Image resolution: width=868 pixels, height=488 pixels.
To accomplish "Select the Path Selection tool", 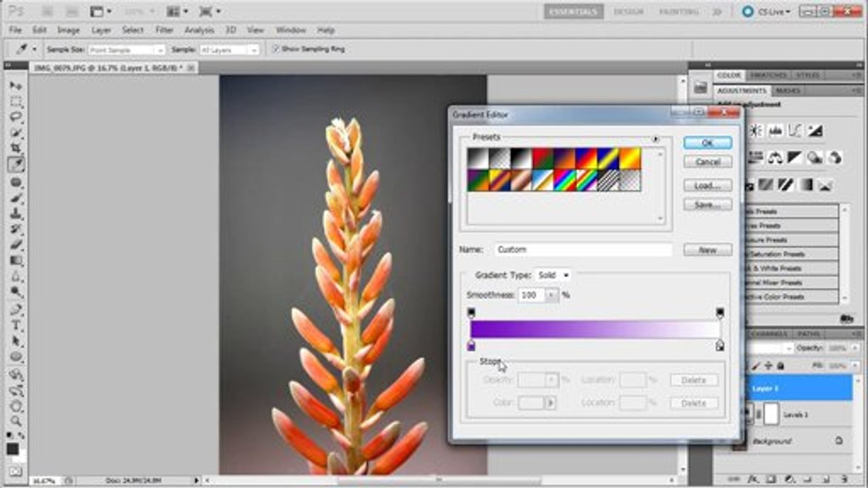I will (x=16, y=341).
